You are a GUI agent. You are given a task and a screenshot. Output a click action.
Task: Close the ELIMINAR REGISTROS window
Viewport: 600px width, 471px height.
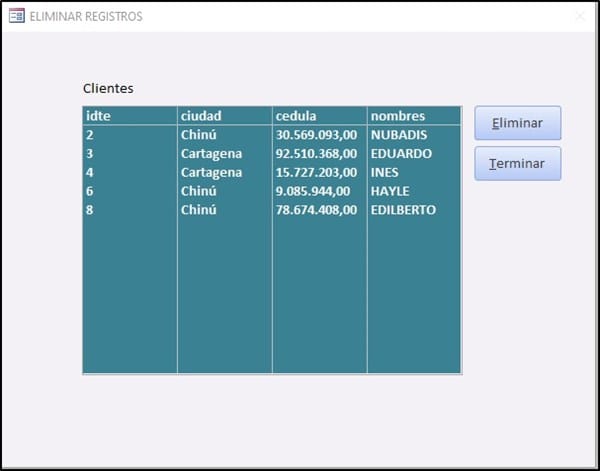pyautogui.click(x=580, y=16)
